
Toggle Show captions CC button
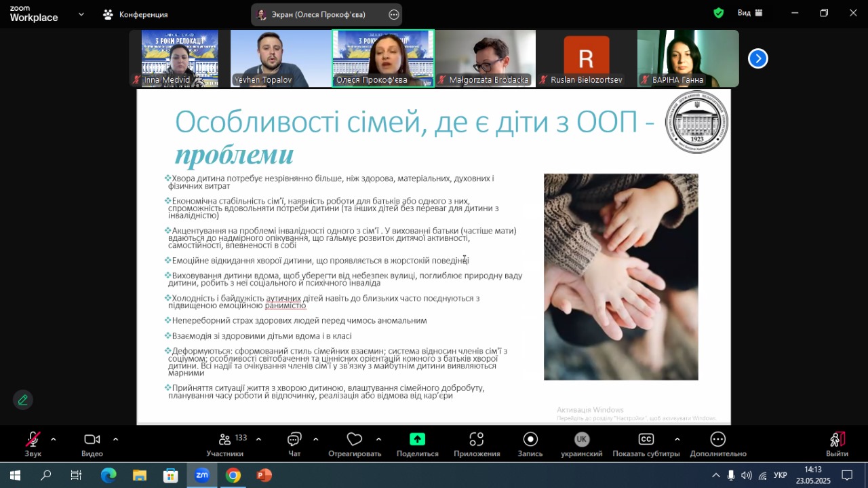pyautogui.click(x=646, y=439)
